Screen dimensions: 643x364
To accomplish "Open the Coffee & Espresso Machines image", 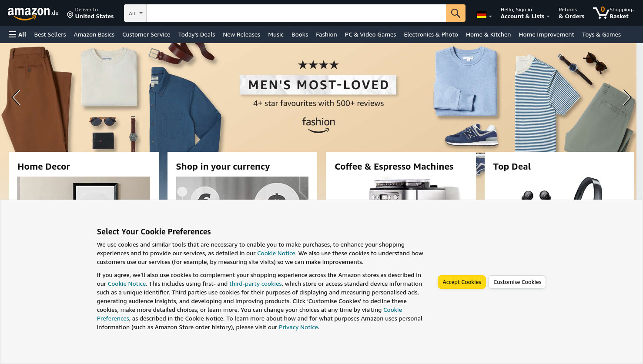I will 401,188.
